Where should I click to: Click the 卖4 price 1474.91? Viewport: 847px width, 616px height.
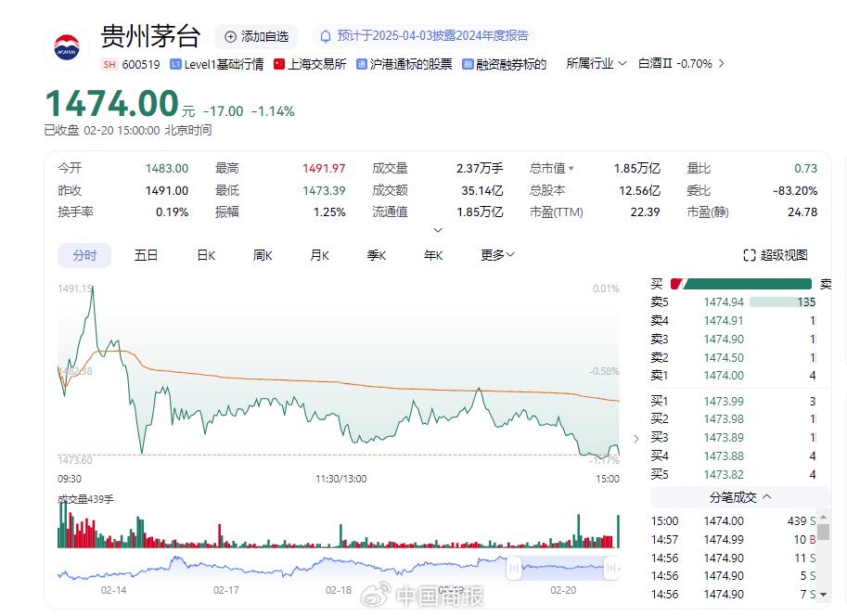(x=724, y=320)
